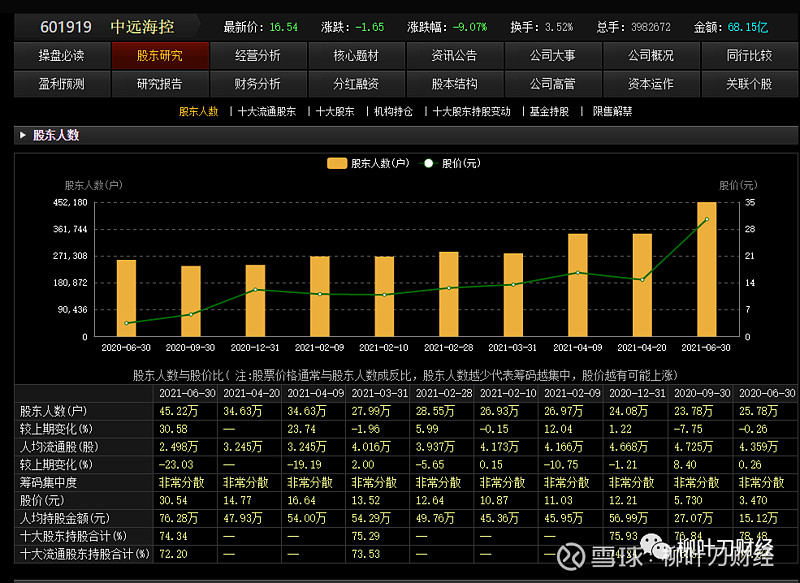
Task: Go to the 资本运作 tab
Action: click(651, 84)
